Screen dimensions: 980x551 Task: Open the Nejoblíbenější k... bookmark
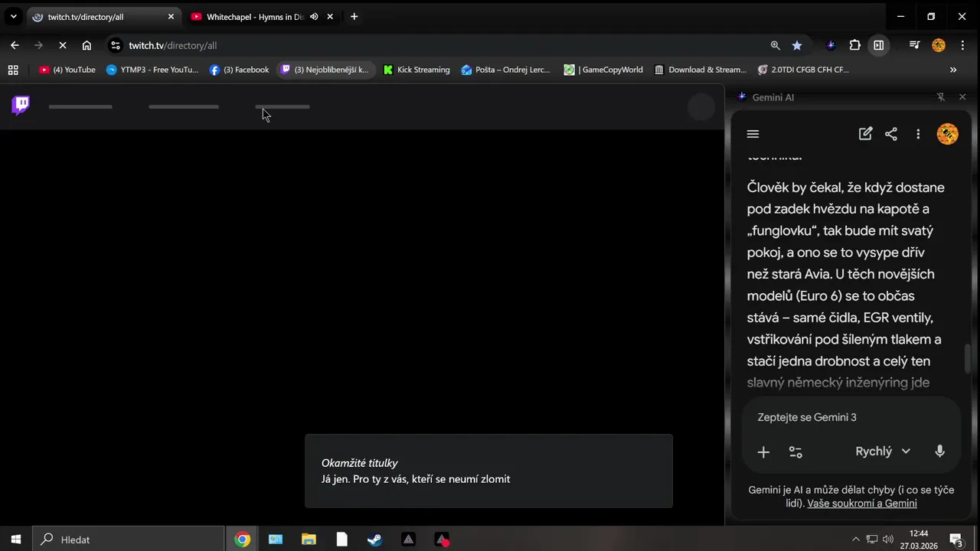point(325,70)
